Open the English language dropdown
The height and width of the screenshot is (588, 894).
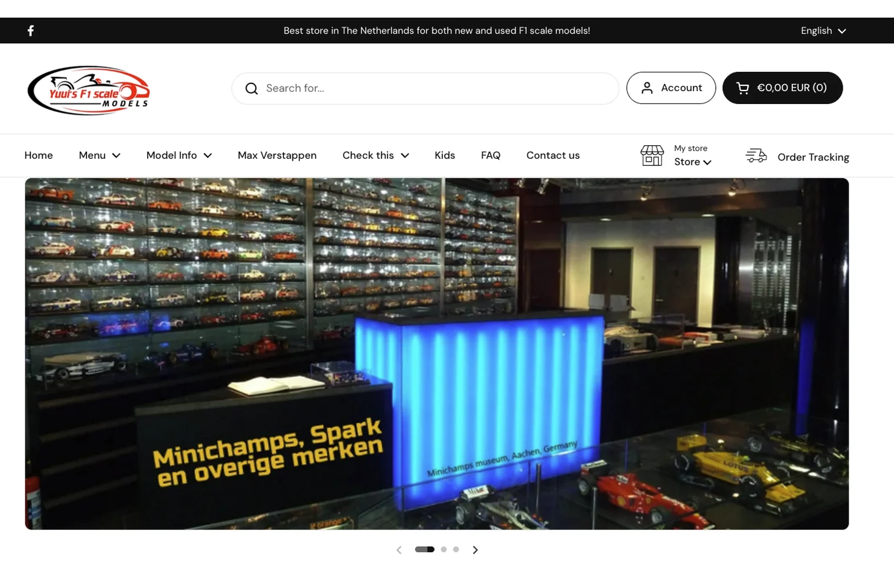click(x=823, y=31)
